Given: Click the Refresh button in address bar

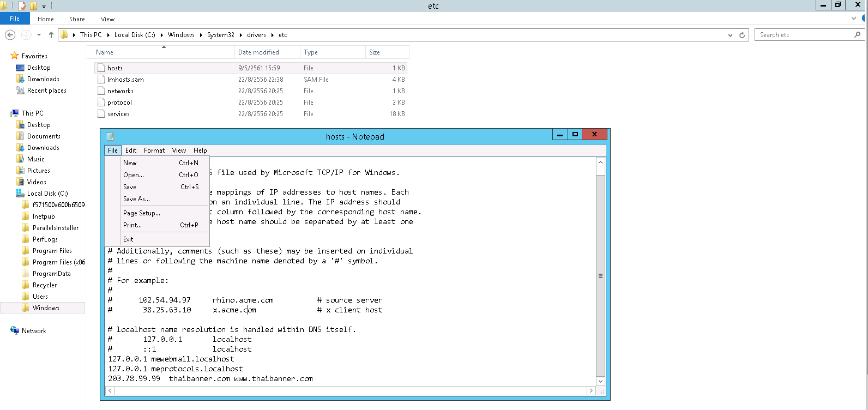Looking at the screenshot, I should pyautogui.click(x=742, y=35).
